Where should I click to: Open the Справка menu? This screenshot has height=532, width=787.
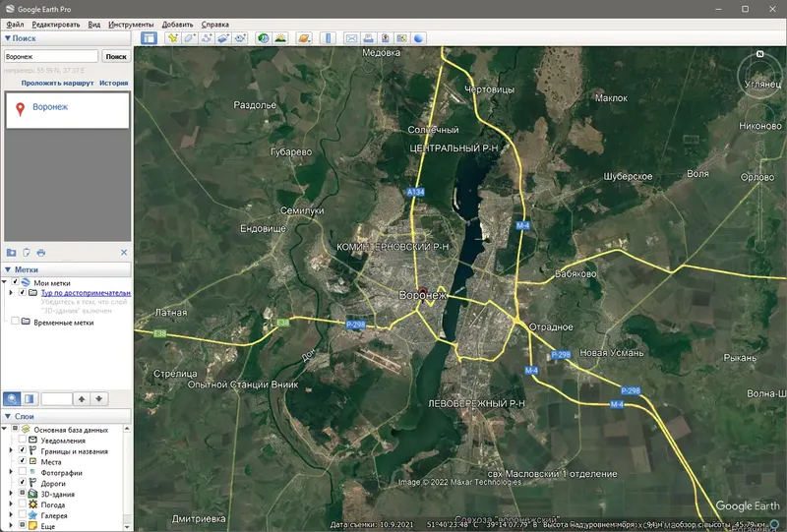[214, 24]
